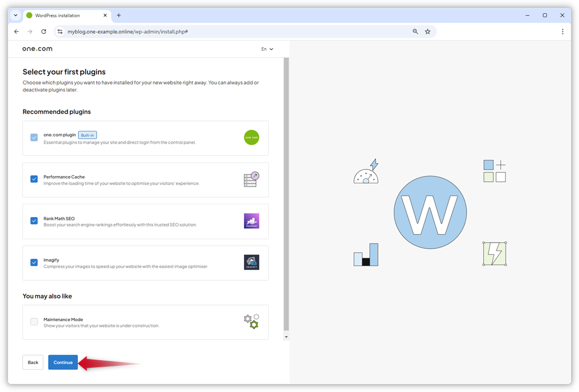Image resolution: width=579 pixels, height=392 pixels.
Task: Click the one.com plugin green logo icon
Action: click(x=252, y=137)
